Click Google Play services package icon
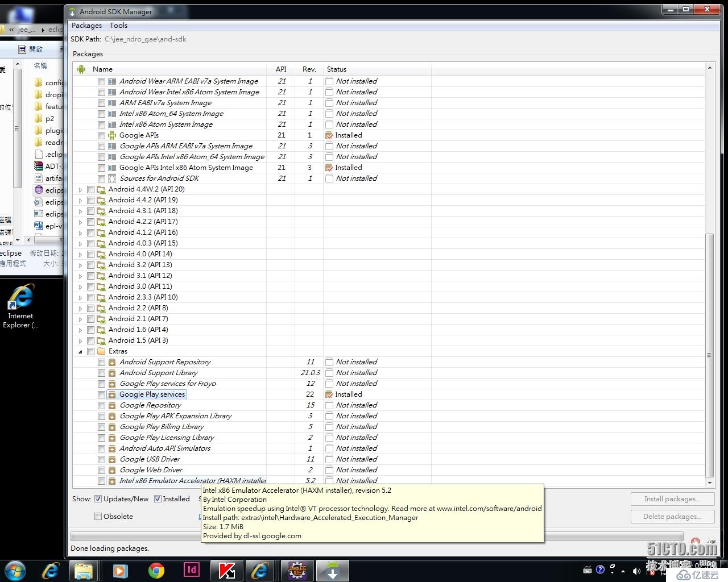 tap(112, 394)
